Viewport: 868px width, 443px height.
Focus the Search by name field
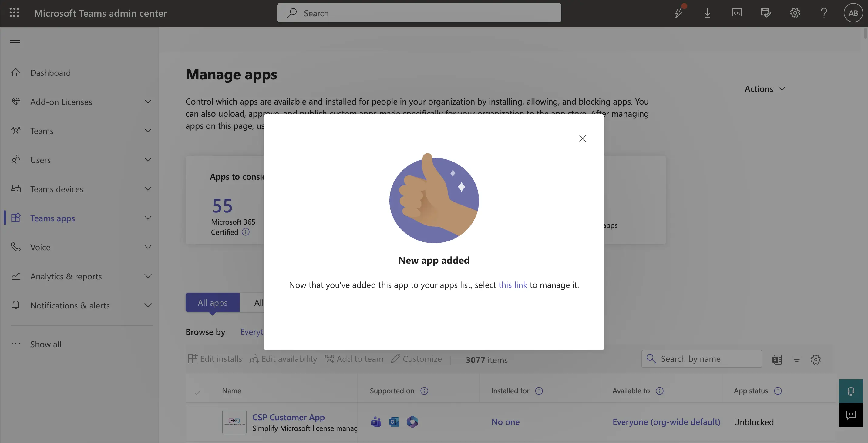pos(701,359)
